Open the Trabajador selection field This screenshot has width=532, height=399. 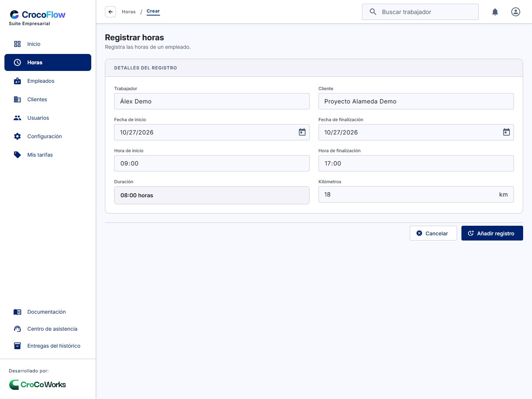[x=212, y=101]
